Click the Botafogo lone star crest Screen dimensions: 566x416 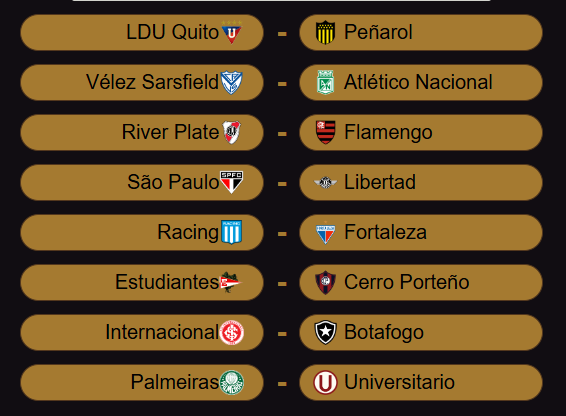tap(325, 332)
